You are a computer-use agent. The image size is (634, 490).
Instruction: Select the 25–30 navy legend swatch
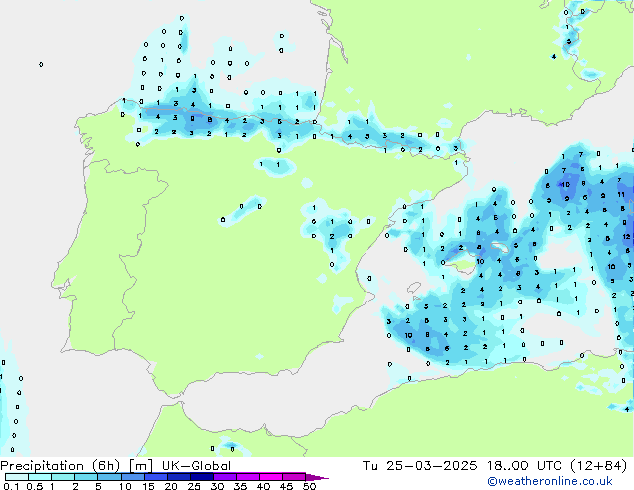click(201, 477)
